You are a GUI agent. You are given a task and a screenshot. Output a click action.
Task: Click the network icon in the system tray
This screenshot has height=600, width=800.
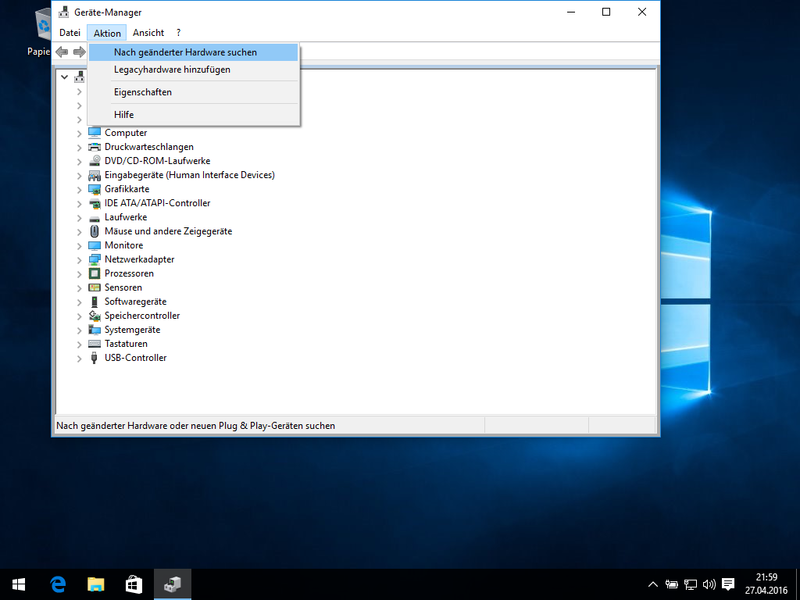pyautogui.click(x=690, y=584)
